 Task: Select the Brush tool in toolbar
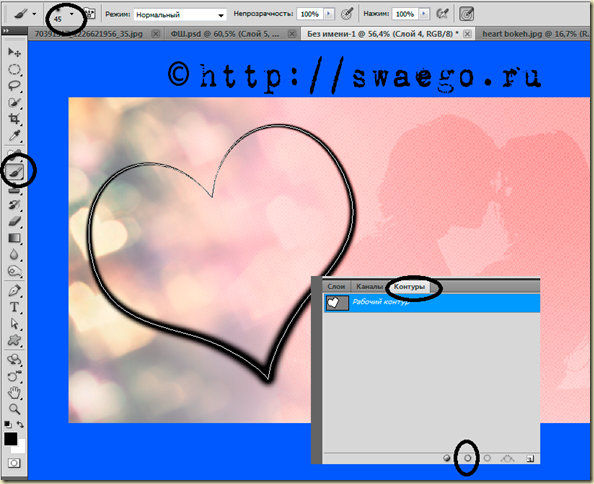coord(15,172)
